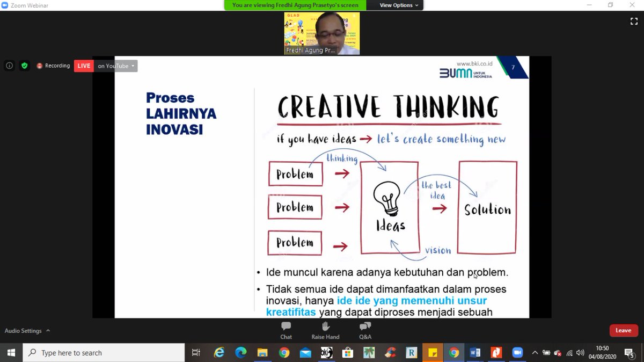Open the orange PDF app on the taskbar
The image size is (644, 362).
pyautogui.click(x=496, y=352)
